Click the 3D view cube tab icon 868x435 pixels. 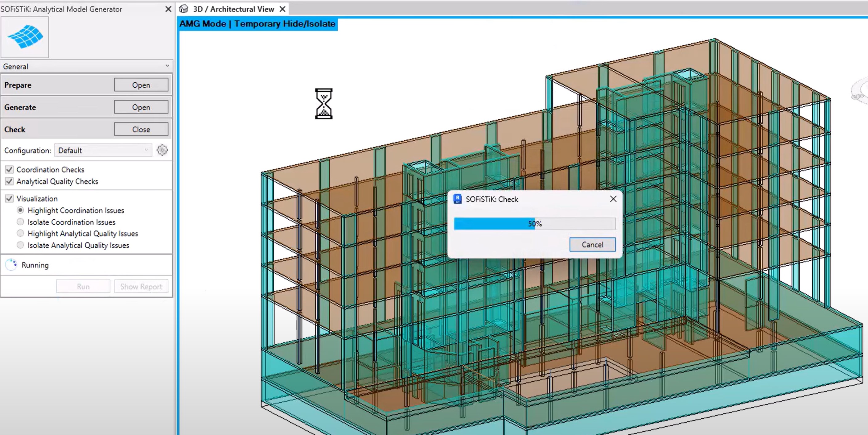point(184,9)
